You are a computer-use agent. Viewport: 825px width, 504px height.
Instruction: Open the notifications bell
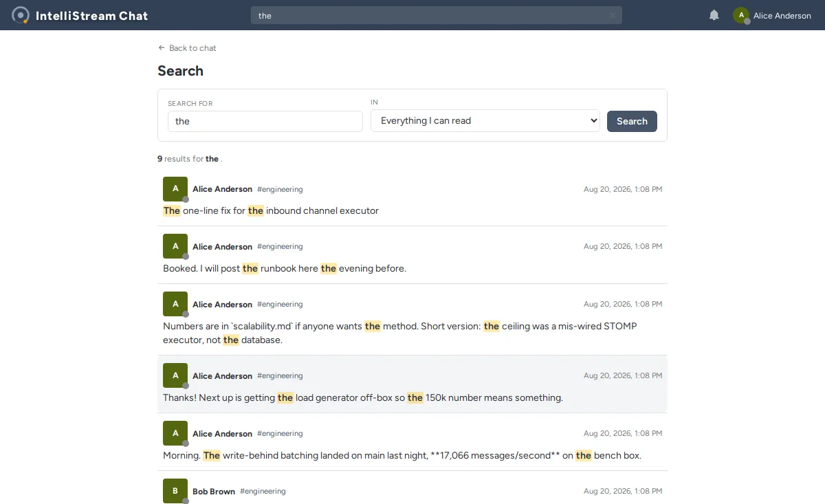pyautogui.click(x=714, y=15)
